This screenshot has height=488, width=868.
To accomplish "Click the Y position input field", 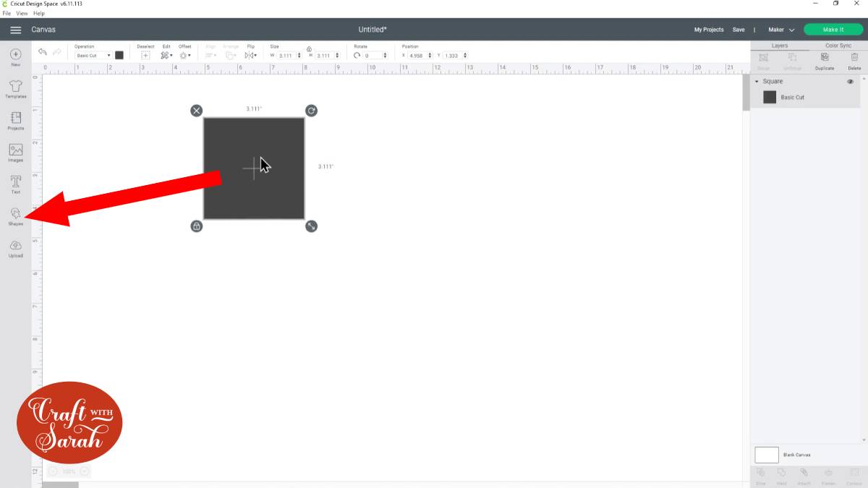I will [453, 56].
